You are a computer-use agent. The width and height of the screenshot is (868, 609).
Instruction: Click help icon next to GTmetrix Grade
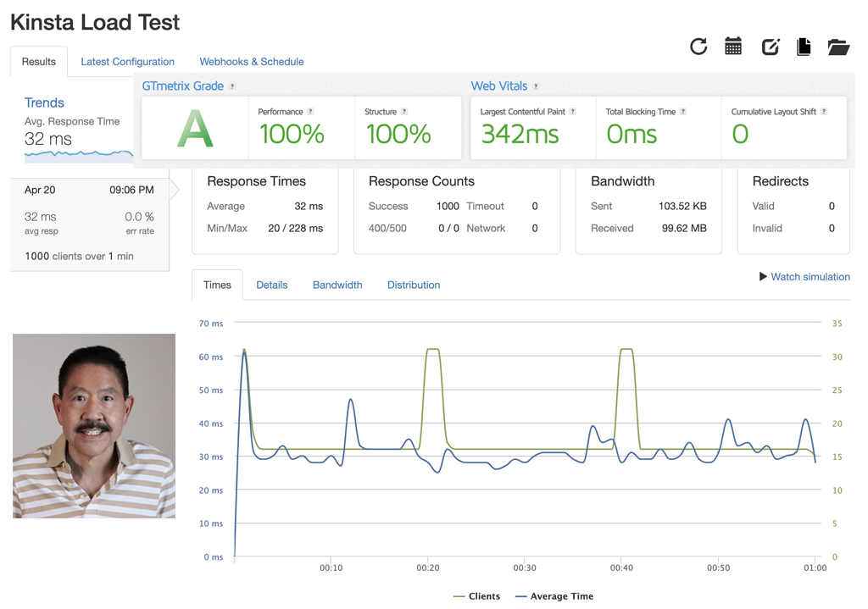tap(232, 86)
